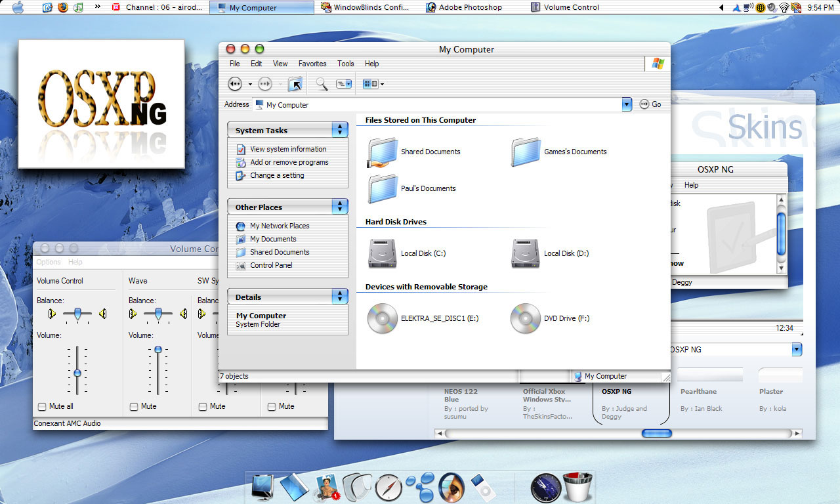Screen dimensions: 840x504
Task: Open the Address bar dropdown arrow
Action: click(627, 104)
